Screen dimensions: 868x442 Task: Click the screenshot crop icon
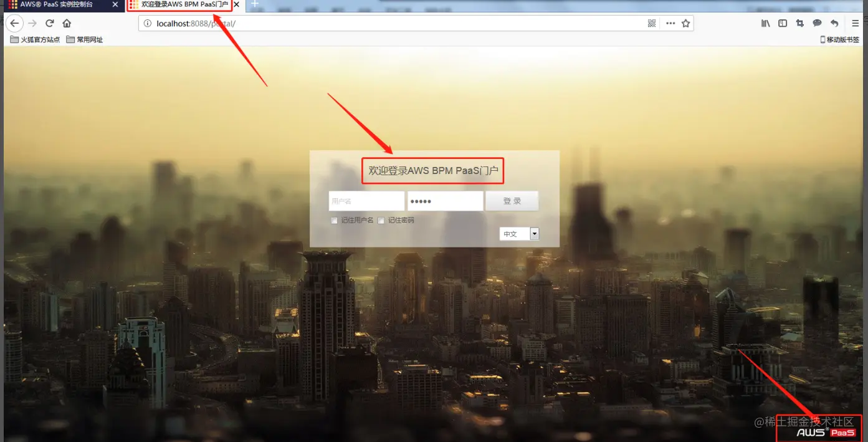click(800, 23)
